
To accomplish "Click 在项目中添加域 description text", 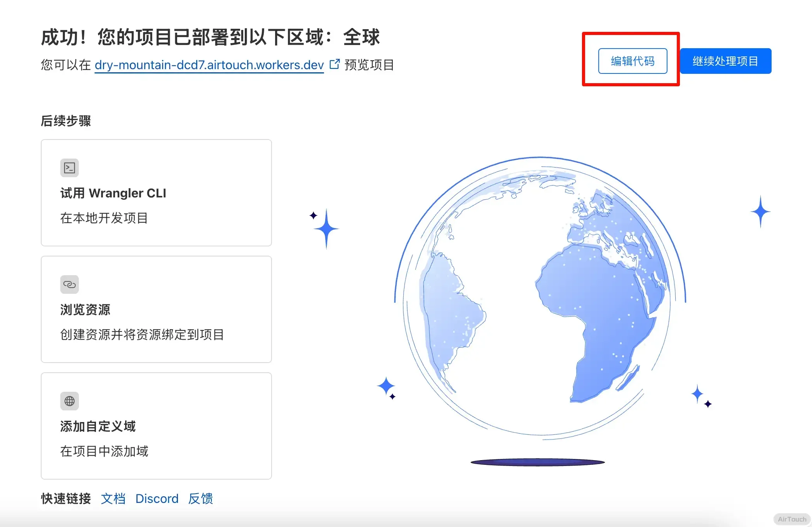I will 104,451.
